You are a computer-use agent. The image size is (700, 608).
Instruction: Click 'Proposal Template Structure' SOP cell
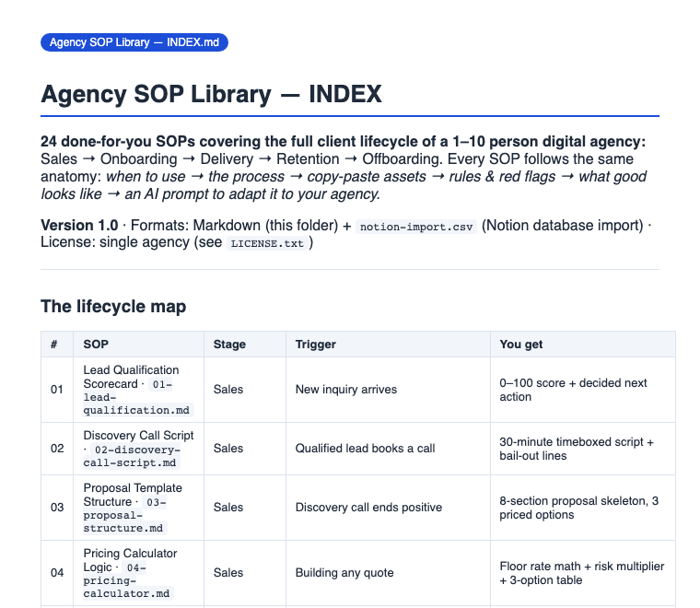coord(138,508)
